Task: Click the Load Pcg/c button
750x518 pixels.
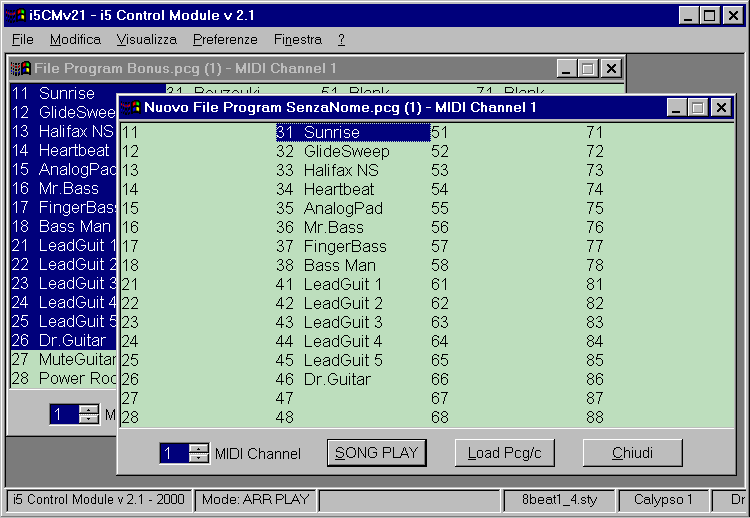Action: pos(504,453)
